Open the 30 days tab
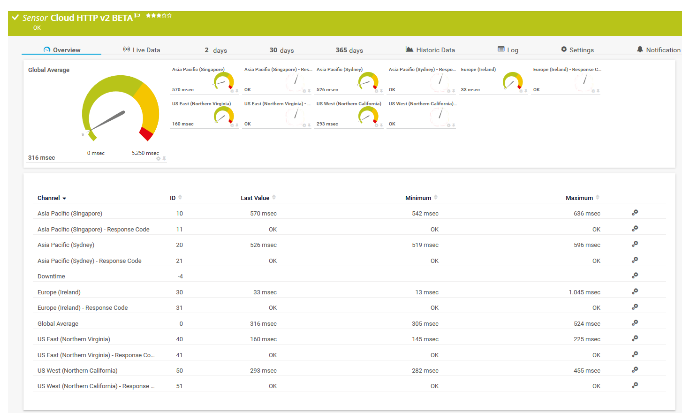The height and width of the screenshot is (418, 686). click(282, 50)
